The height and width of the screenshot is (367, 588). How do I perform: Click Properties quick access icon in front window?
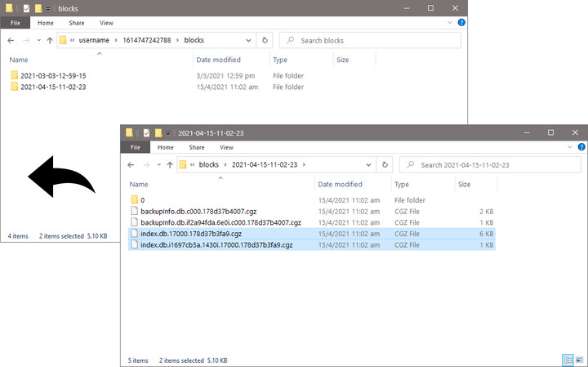coord(146,132)
